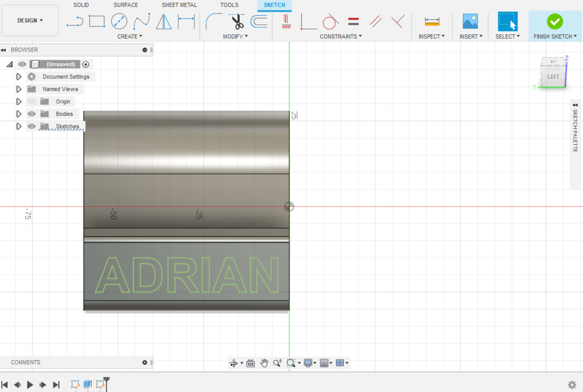Switch to the SURFACE tab
Screen dimensions: 583x392
pyautogui.click(x=126, y=5)
